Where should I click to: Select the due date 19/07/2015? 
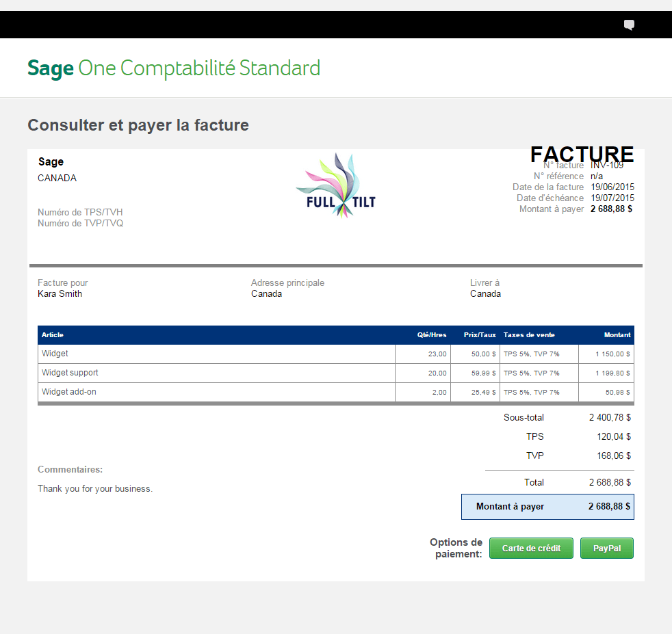click(x=612, y=198)
